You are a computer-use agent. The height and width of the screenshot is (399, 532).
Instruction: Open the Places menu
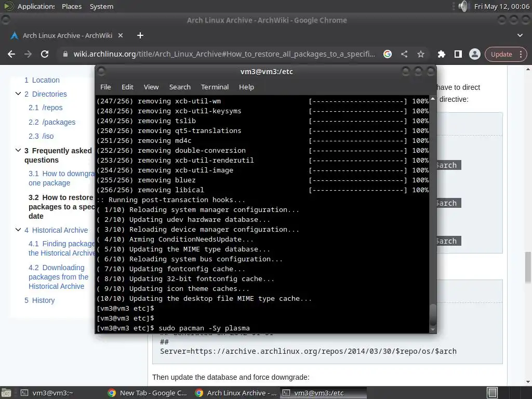[72, 6]
